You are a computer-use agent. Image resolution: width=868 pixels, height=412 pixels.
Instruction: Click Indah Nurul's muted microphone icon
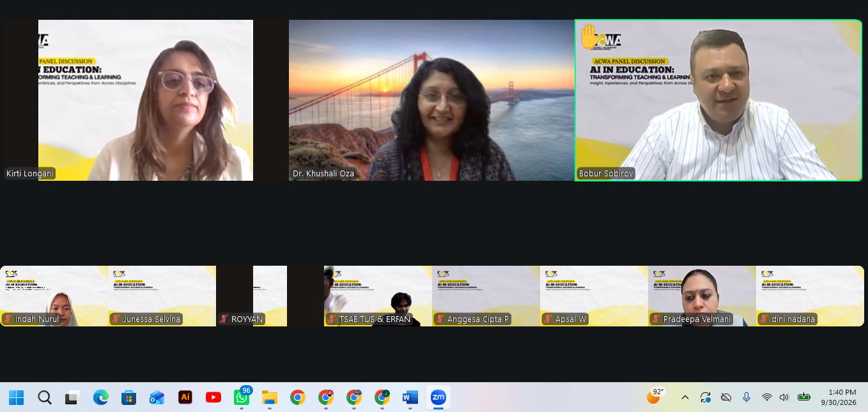(x=8, y=319)
